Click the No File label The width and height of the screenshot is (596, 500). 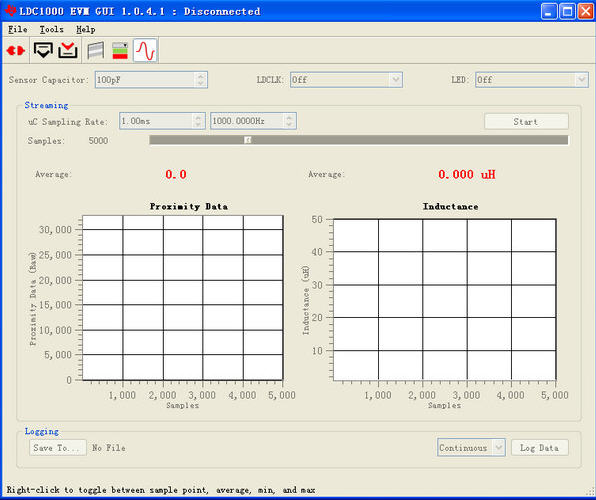pyautogui.click(x=109, y=448)
